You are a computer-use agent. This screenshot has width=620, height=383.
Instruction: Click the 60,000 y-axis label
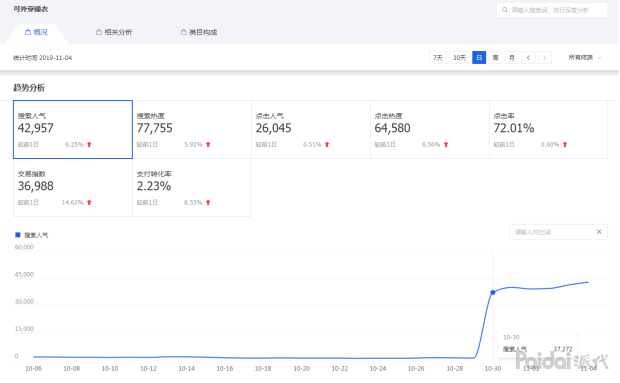24,247
